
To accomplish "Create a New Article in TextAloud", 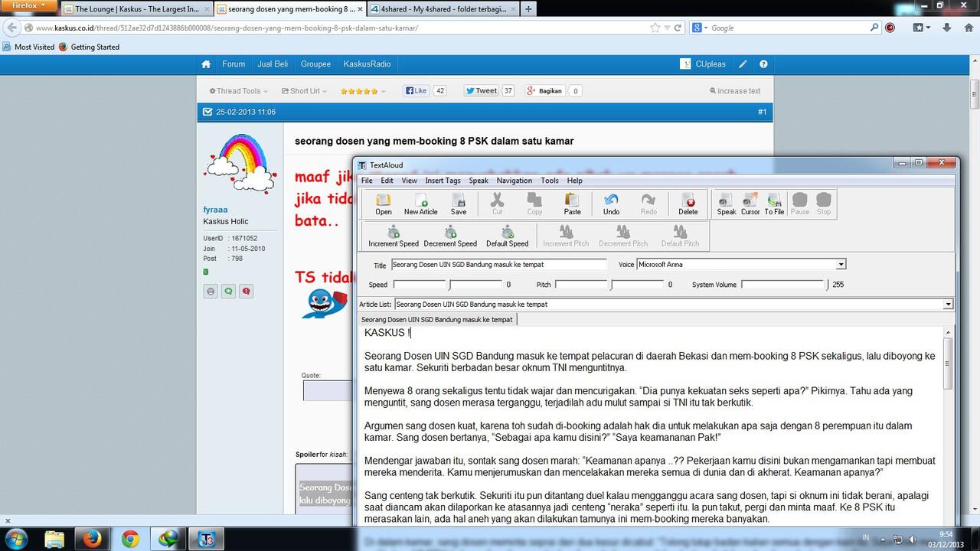I will click(421, 204).
